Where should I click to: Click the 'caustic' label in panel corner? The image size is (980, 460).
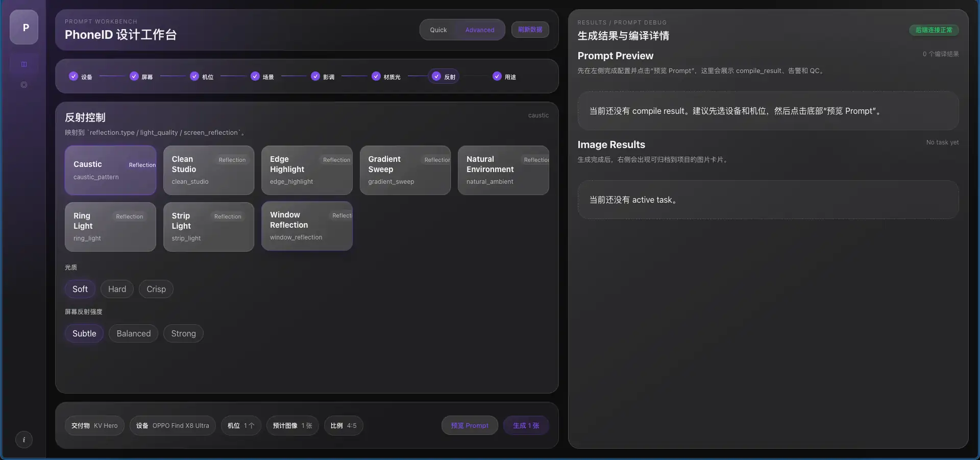point(538,115)
